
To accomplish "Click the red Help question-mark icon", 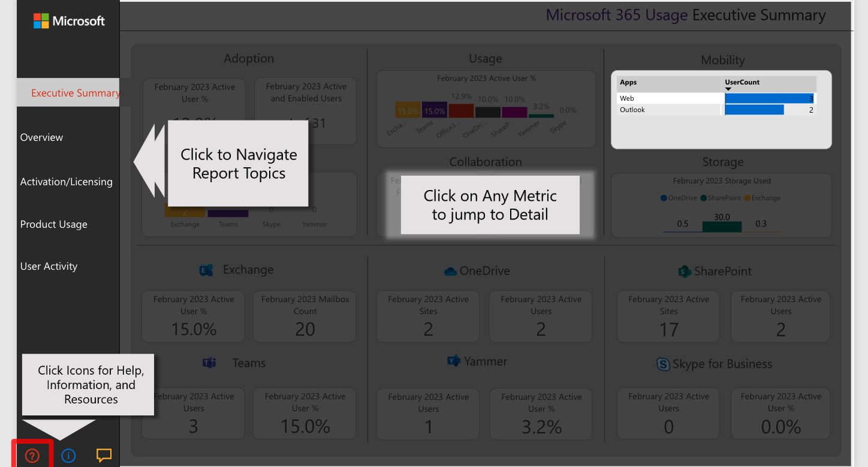I will 32,456.
